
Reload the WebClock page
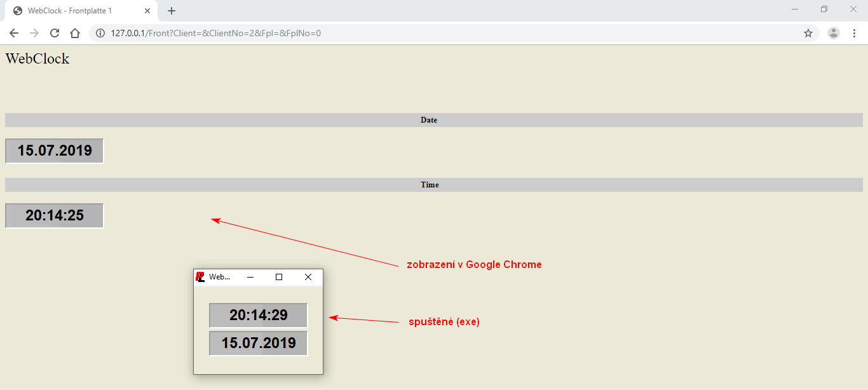point(55,33)
